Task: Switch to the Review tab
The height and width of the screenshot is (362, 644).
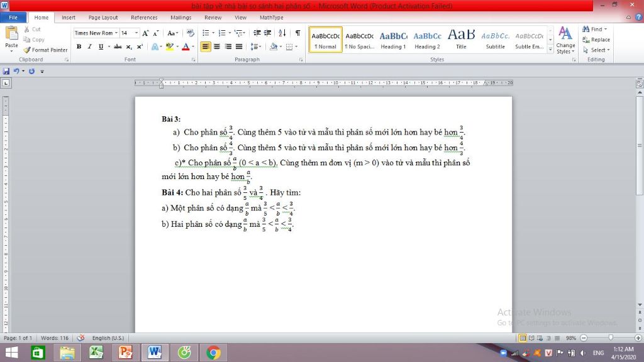Action: (213, 17)
